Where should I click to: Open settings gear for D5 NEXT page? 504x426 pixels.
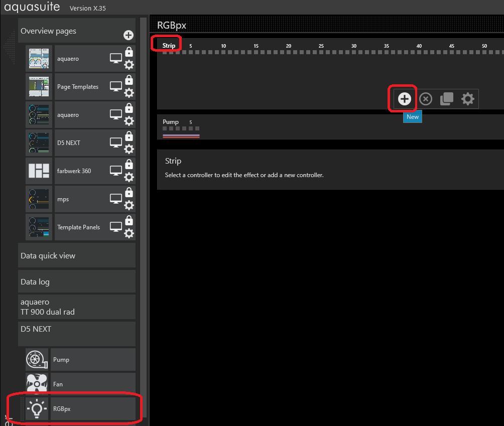point(129,149)
